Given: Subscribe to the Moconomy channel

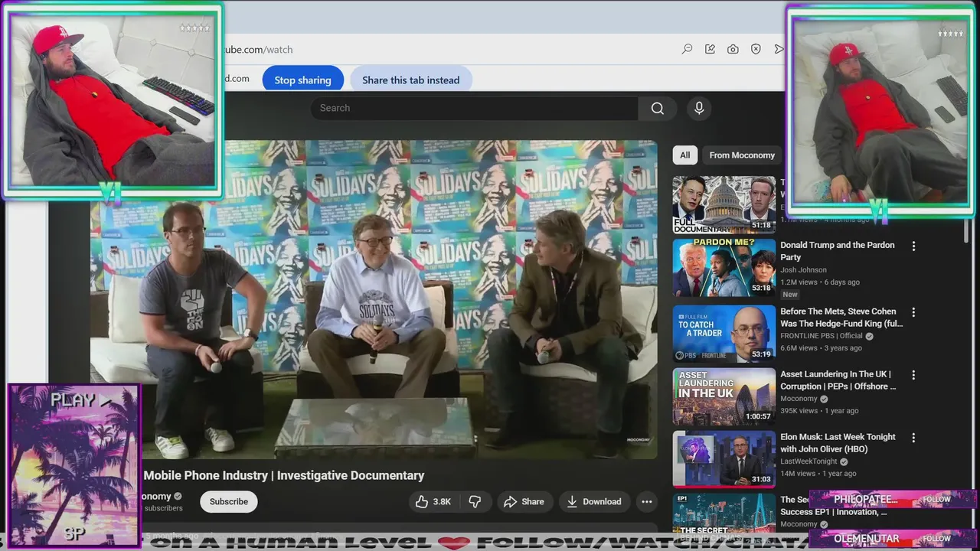Looking at the screenshot, I should [229, 502].
